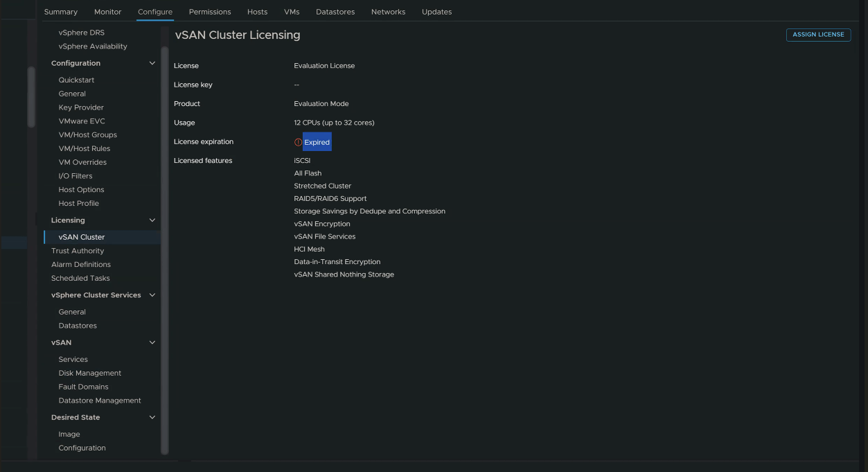Viewport: 868px width, 472px height.
Task: Click the Stretched Cluster feature
Action: pyautogui.click(x=323, y=186)
